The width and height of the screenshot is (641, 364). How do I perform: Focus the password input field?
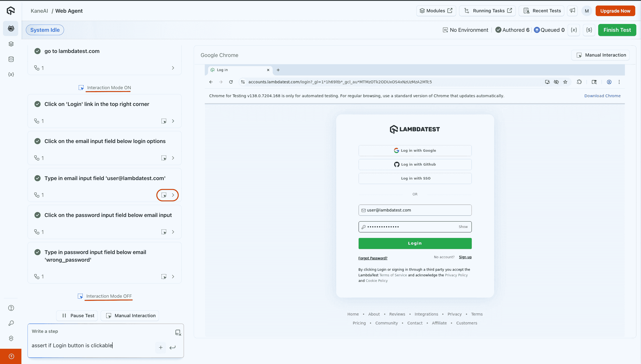(415, 227)
